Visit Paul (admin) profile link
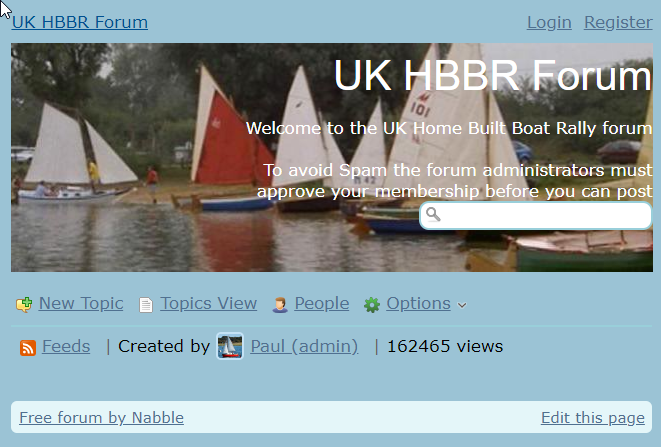Screen dimensions: 661x447 304,346
